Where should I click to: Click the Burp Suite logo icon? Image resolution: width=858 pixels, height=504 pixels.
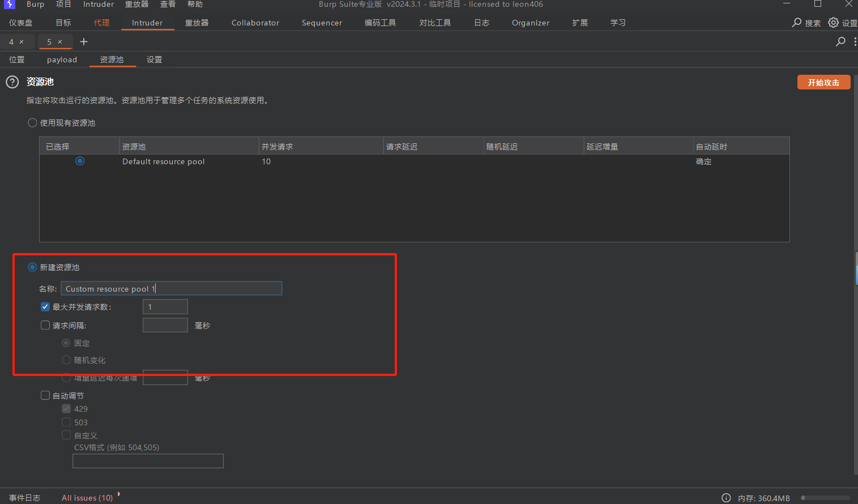pyautogui.click(x=10, y=4)
